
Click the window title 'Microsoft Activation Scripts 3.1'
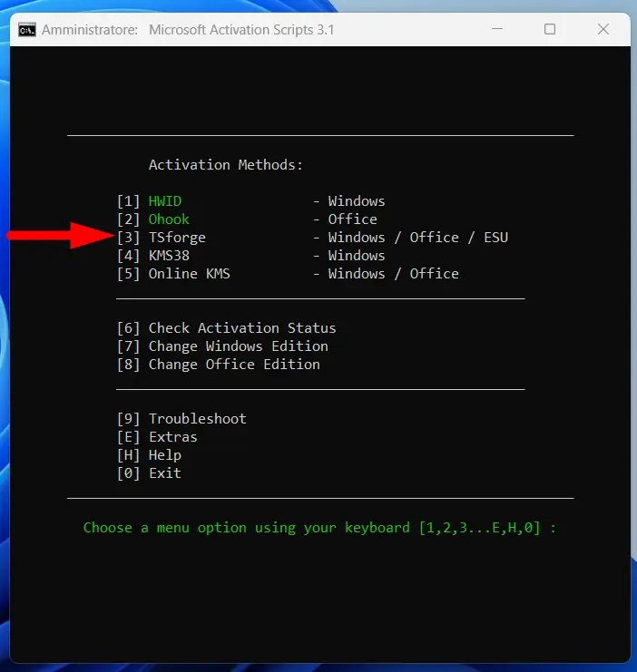coord(241,30)
